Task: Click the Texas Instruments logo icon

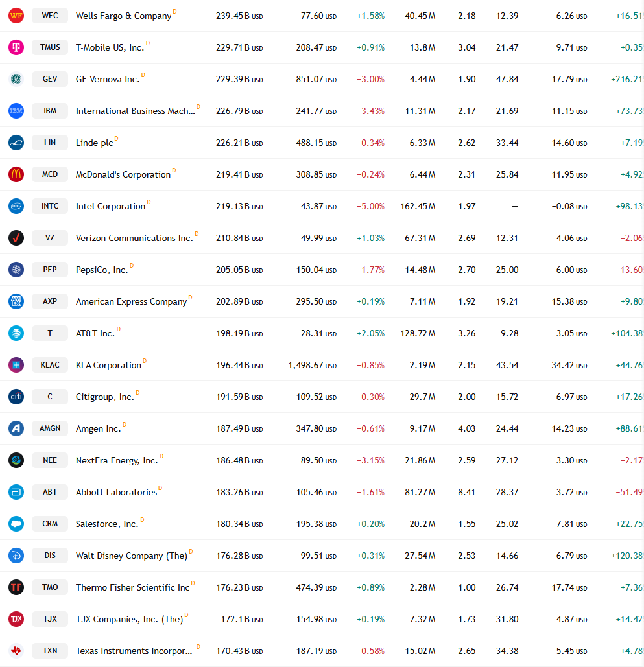Action: pyautogui.click(x=16, y=651)
